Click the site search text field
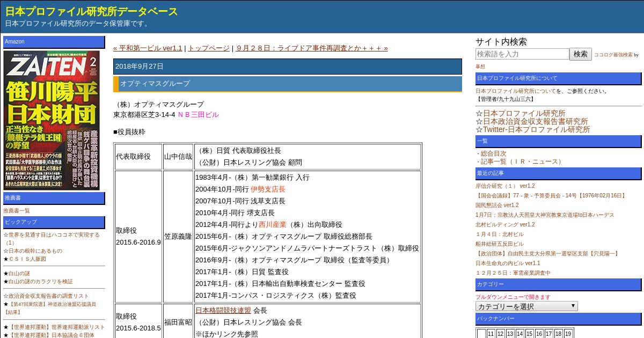Image resolution: width=644 pixels, height=338 pixels. click(x=522, y=54)
